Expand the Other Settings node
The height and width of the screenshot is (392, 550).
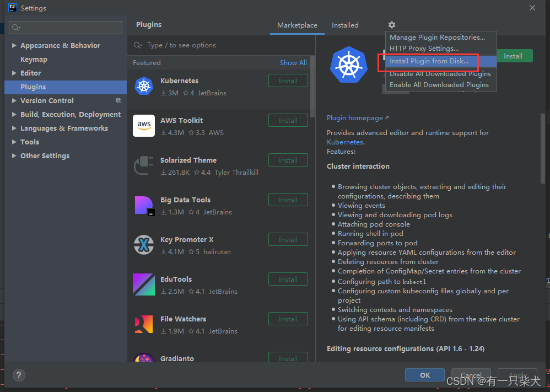point(14,156)
